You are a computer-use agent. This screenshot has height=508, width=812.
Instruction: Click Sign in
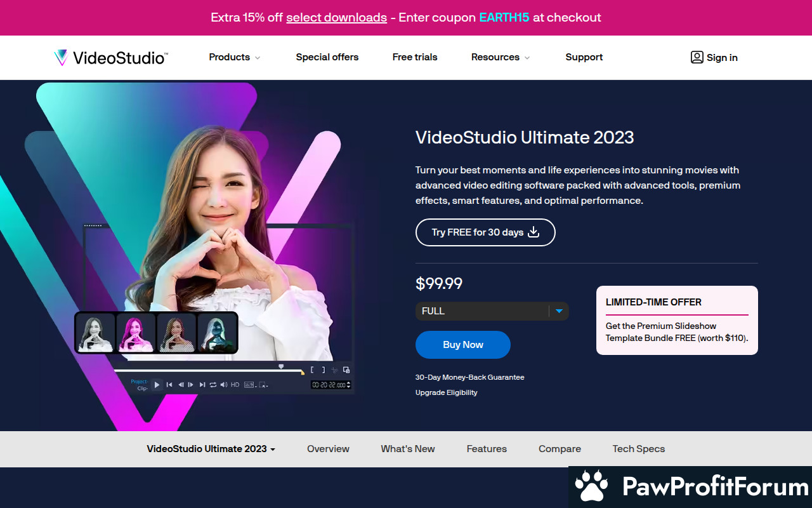tap(714, 57)
